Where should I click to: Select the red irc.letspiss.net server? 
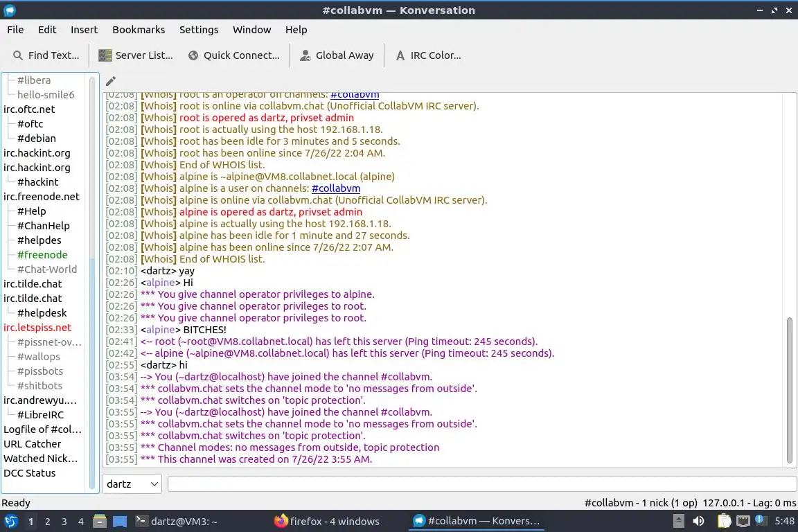(37, 328)
